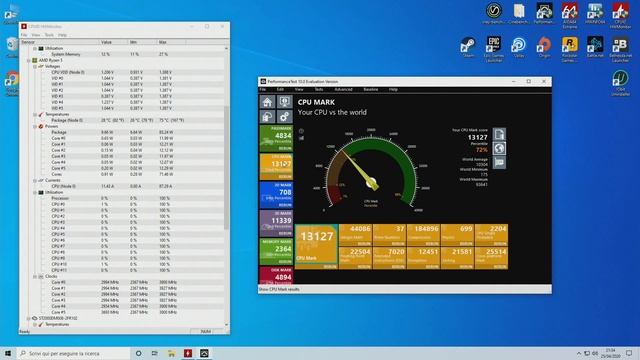The image size is (640, 360).
Task: Open AIDA64 Extreme desktop shortcut
Action: click(x=569, y=16)
